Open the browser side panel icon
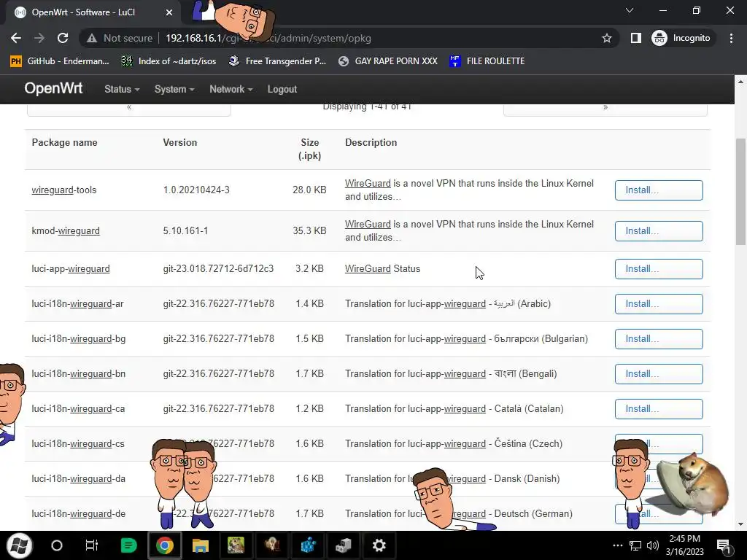 635,38
